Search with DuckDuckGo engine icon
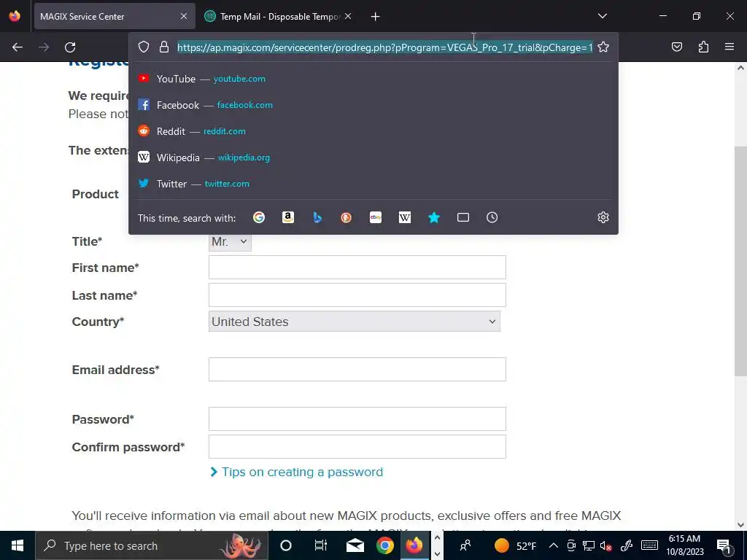Image resolution: width=747 pixels, height=560 pixels. 347,217
